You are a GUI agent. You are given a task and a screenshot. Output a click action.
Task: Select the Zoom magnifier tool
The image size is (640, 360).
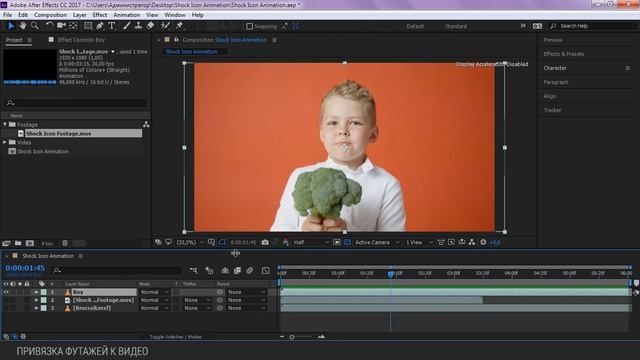(x=35, y=26)
